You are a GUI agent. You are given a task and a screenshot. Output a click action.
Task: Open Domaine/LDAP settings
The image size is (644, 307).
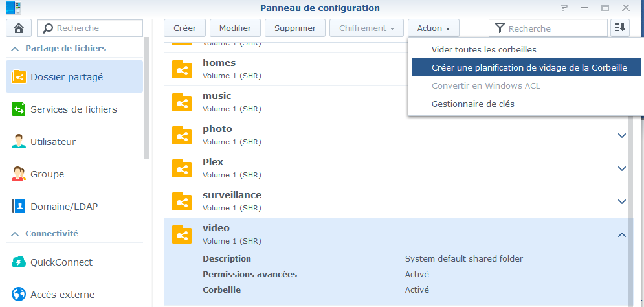coord(64,207)
